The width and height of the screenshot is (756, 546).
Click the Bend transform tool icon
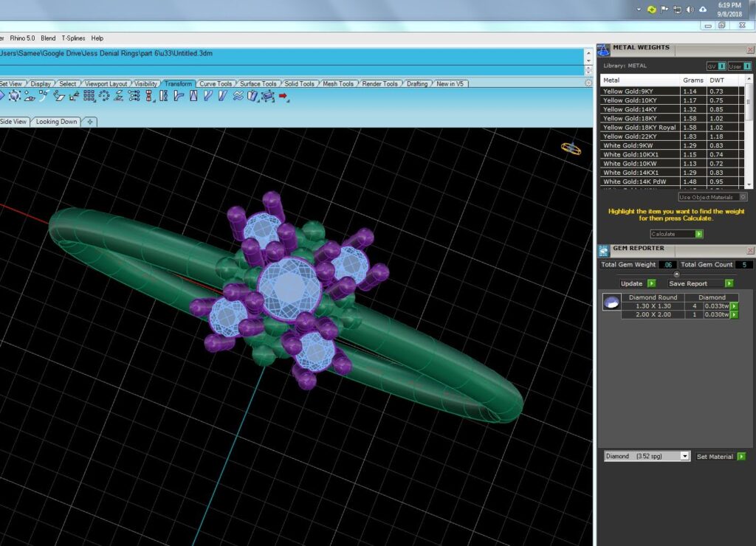tap(179, 96)
